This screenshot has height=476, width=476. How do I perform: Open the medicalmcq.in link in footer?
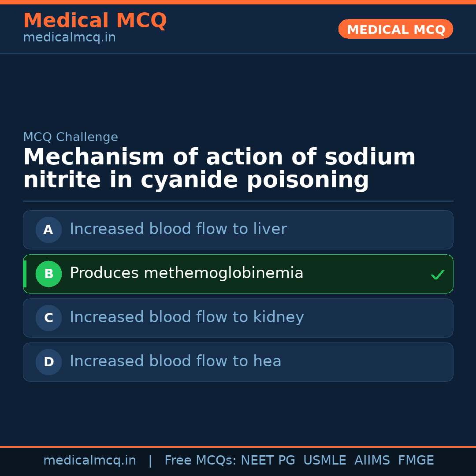pos(89,461)
